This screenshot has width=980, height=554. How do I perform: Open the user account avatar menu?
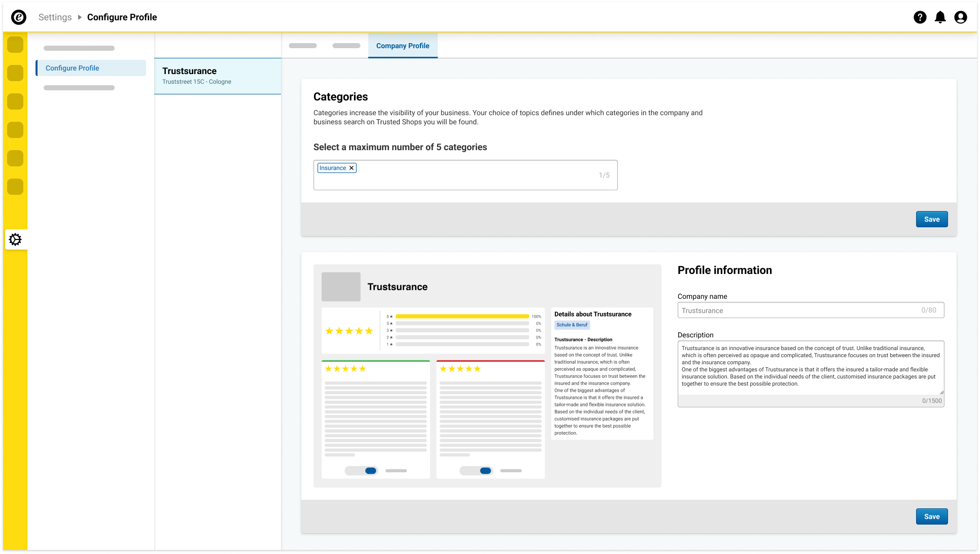pyautogui.click(x=961, y=17)
